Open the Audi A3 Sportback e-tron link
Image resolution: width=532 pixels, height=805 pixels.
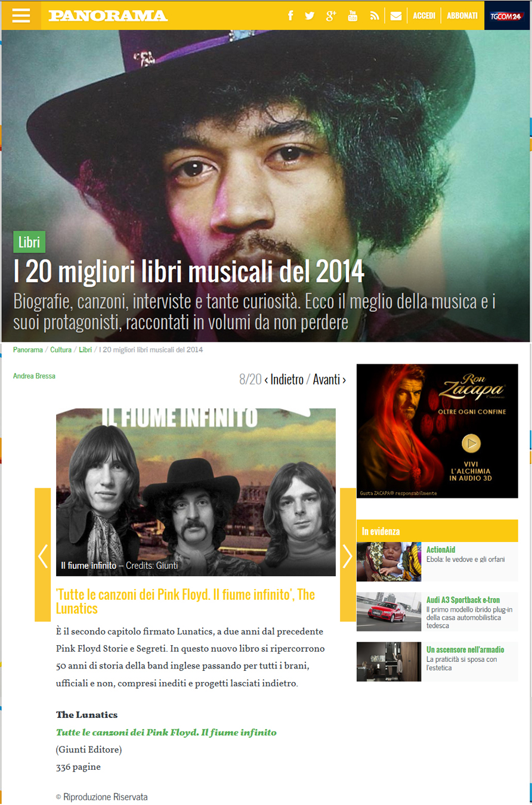(463, 600)
